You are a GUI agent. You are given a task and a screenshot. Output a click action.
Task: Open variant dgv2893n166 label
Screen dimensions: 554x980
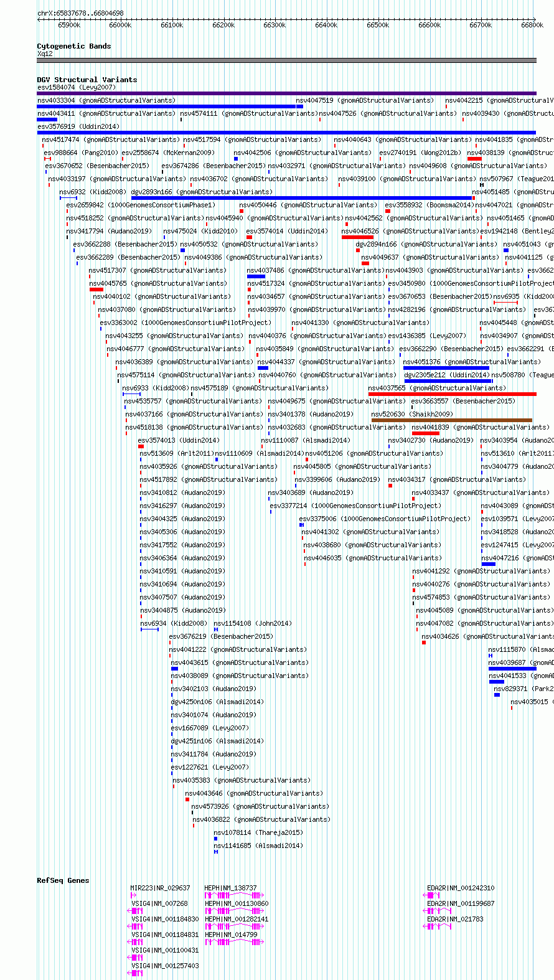point(202,192)
